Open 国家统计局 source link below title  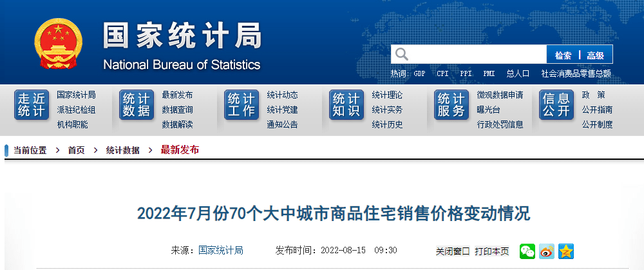[220, 250]
